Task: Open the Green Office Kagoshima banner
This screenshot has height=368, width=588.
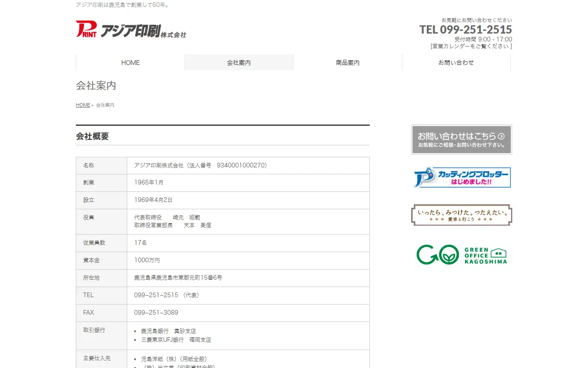Action: [x=462, y=254]
